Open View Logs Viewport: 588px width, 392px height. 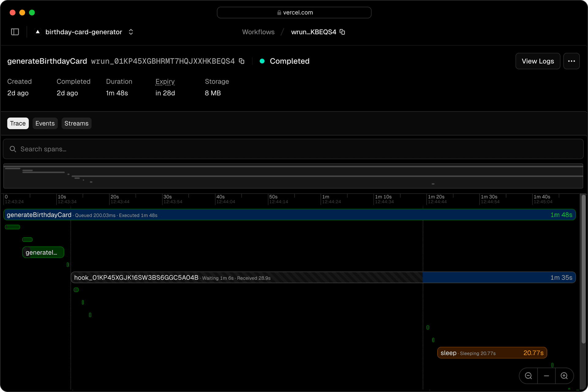(x=538, y=61)
